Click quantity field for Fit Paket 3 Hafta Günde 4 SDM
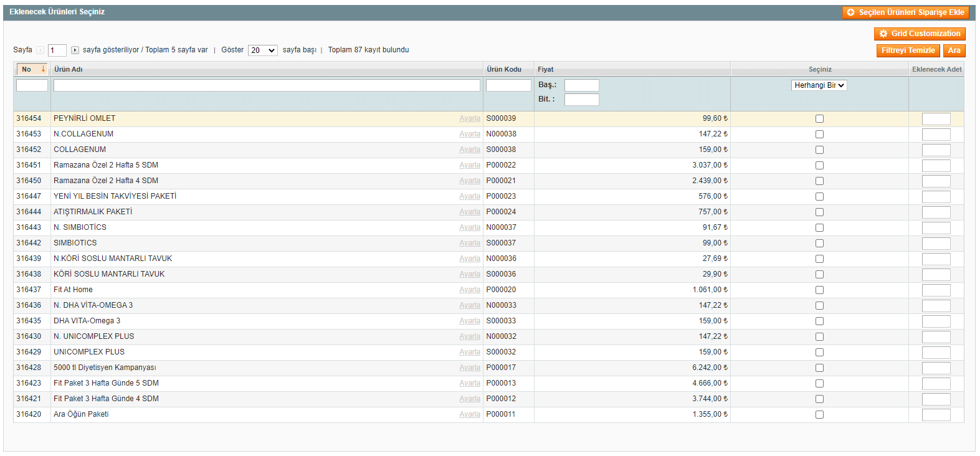 coord(936,399)
